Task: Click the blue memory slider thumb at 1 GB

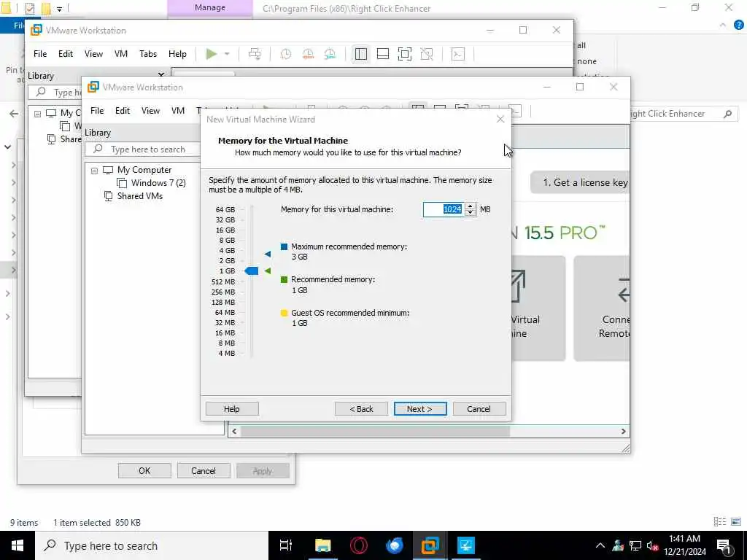Action: [252, 271]
